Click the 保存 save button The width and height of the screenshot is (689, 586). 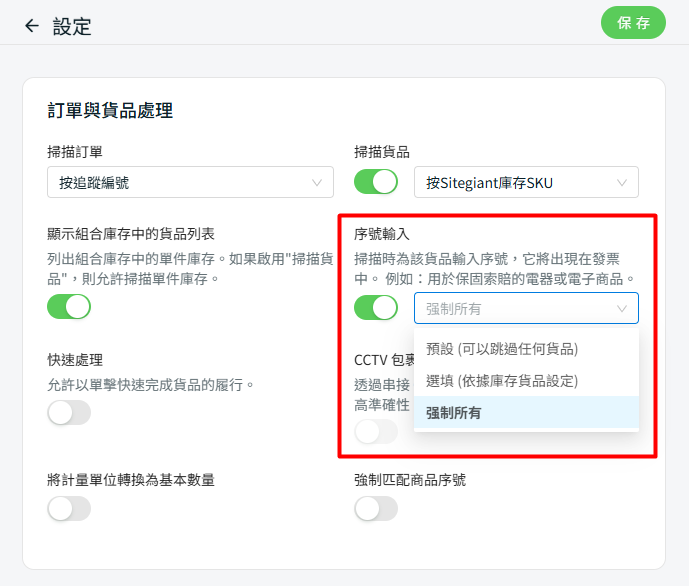tap(633, 23)
